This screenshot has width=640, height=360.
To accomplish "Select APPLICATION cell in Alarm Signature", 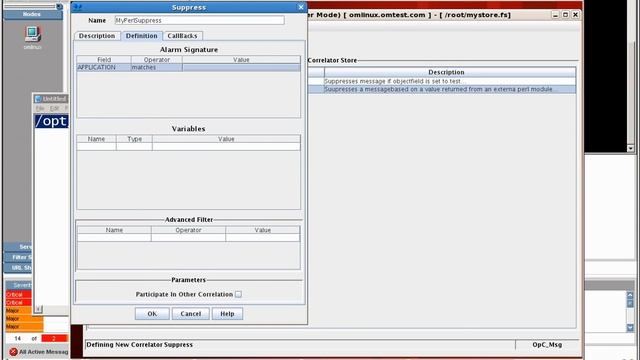I will click(104, 67).
